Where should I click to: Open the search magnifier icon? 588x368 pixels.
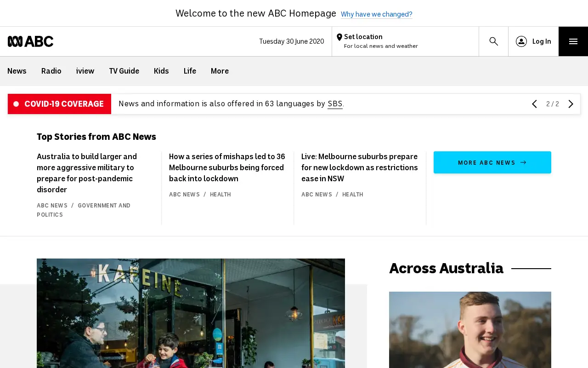(493, 41)
